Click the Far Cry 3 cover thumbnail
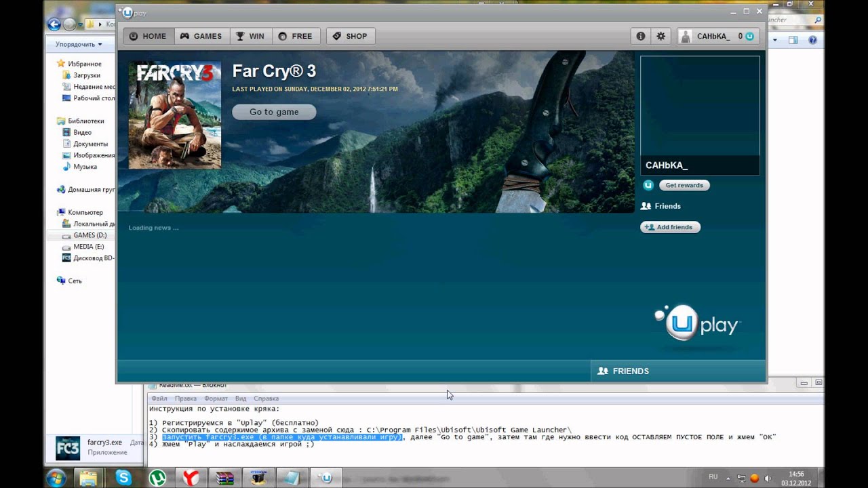The width and height of the screenshot is (868, 488). (175, 115)
